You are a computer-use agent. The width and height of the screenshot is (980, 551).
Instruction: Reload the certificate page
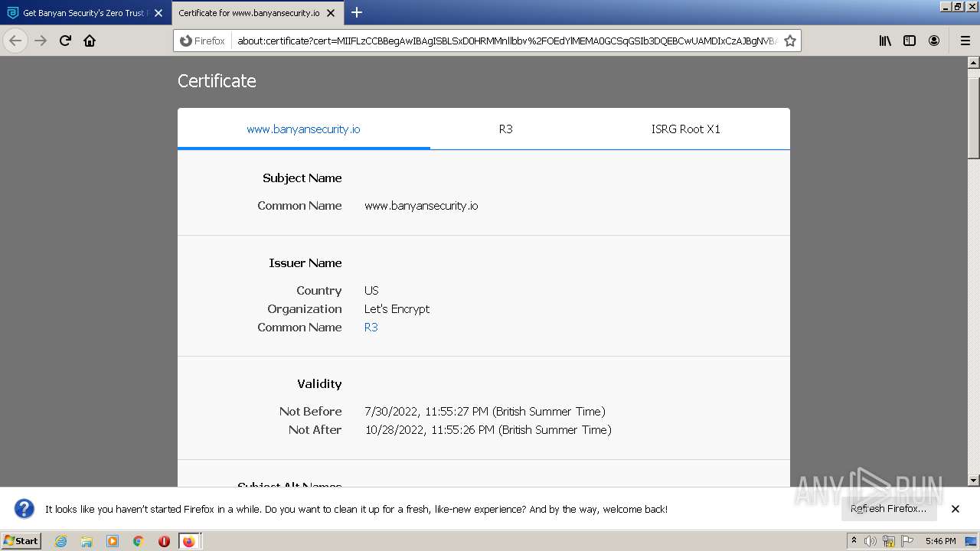coord(65,41)
